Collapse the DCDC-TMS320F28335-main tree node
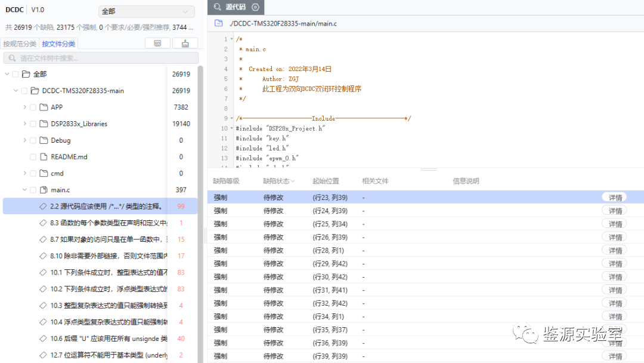The width and height of the screenshot is (644, 363). (16, 91)
